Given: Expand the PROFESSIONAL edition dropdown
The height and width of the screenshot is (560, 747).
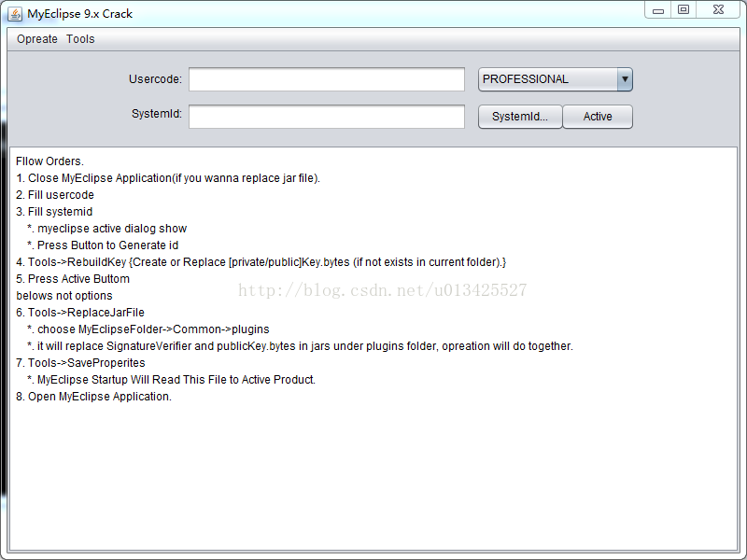Looking at the screenshot, I should click(625, 79).
